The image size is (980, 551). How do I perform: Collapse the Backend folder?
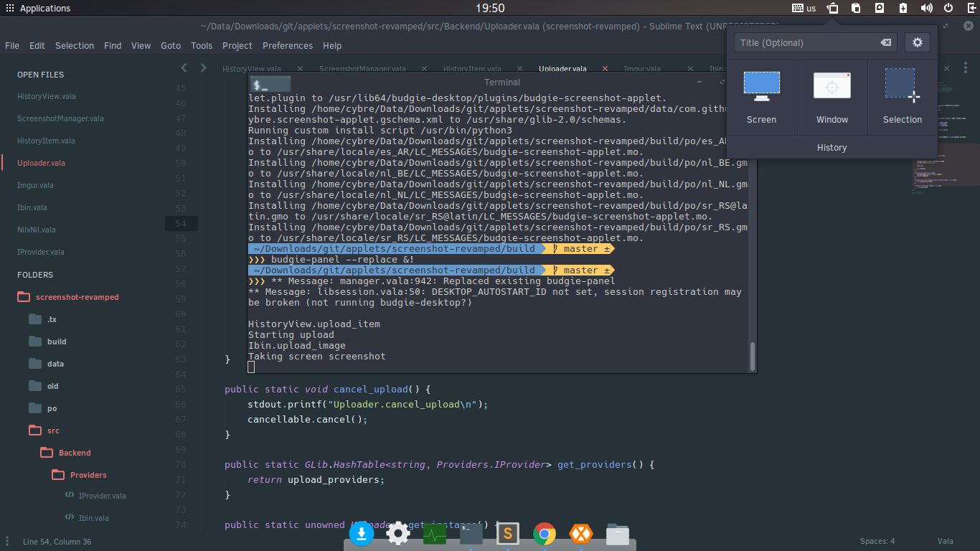click(47, 453)
